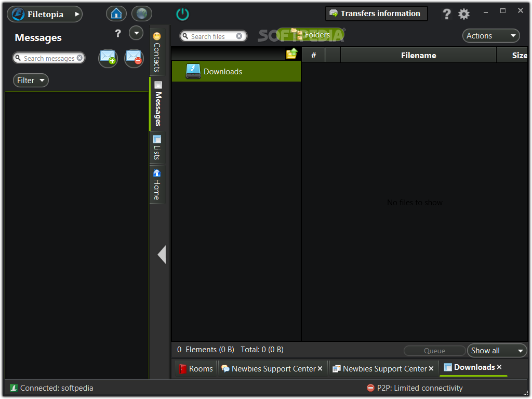Focus the Search files field
The width and height of the screenshot is (532, 399).
pyautogui.click(x=213, y=36)
